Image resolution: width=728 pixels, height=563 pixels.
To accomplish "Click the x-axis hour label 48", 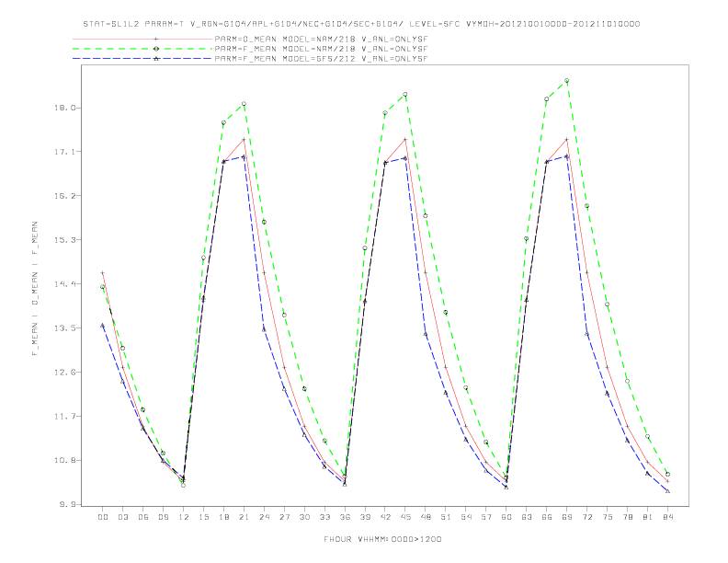I will (426, 517).
